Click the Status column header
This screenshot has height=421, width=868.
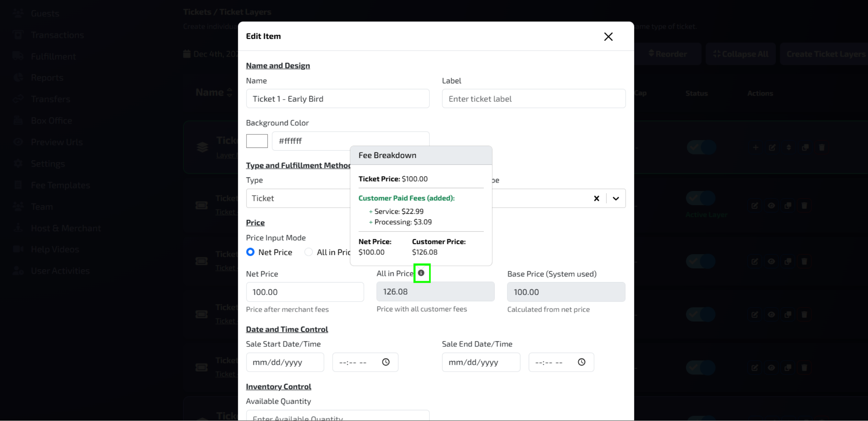696,93
